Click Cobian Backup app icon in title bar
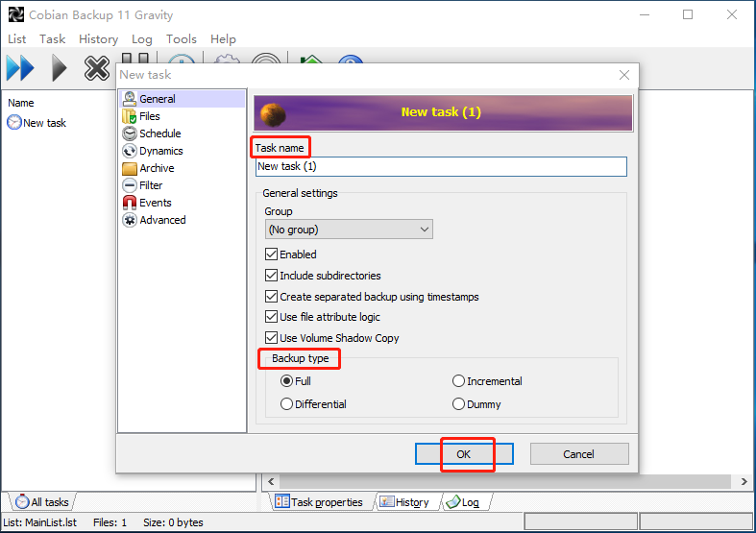Viewport: 756px width, 533px height. (16, 15)
